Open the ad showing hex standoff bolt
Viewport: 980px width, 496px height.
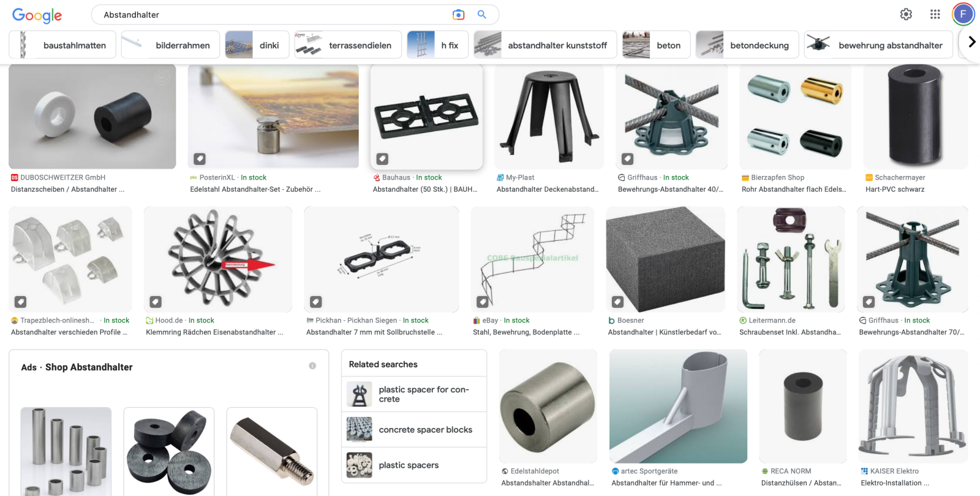272,451
